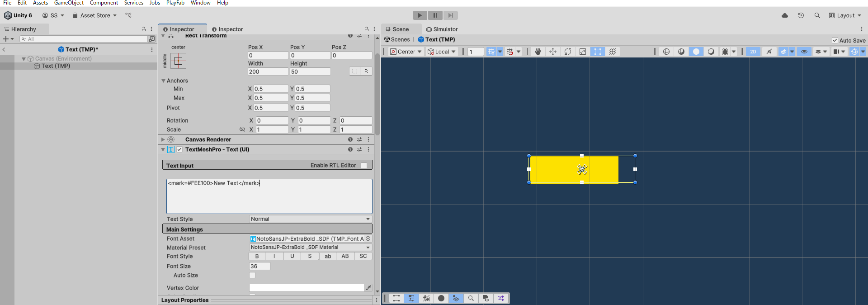868x305 pixels.
Task: Open the PlayFab menu
Action: coord(175,3)
